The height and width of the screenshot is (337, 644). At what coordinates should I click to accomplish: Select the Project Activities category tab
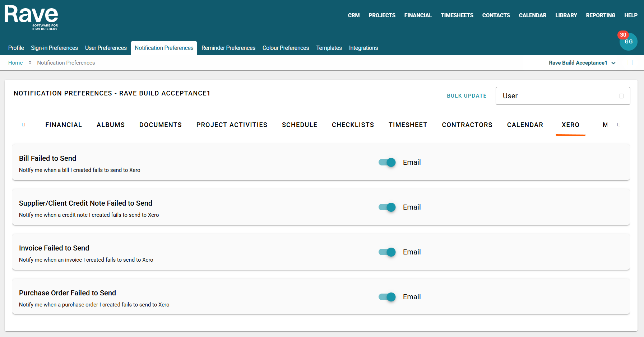coord(232,125)
